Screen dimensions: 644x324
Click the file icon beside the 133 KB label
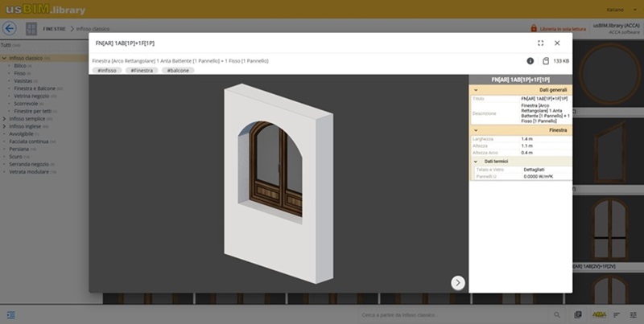coord(546,60)
